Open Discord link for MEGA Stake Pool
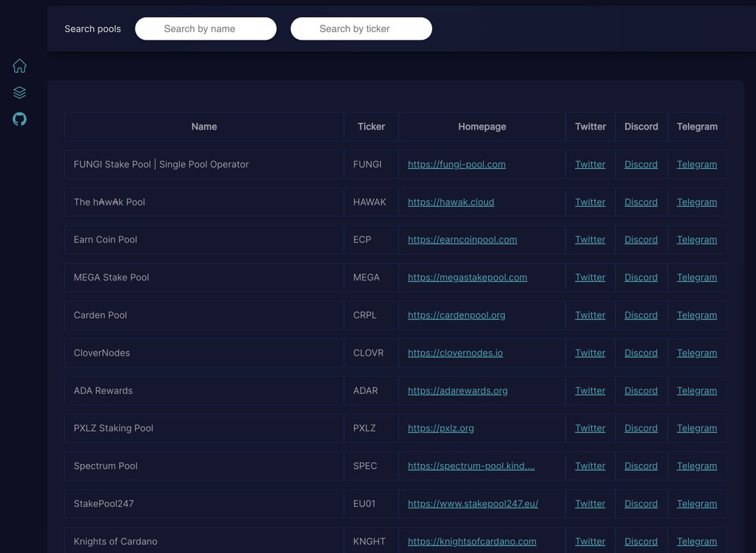Image resolution: width=756 pixels, height=553 pixels. [641, 277]
